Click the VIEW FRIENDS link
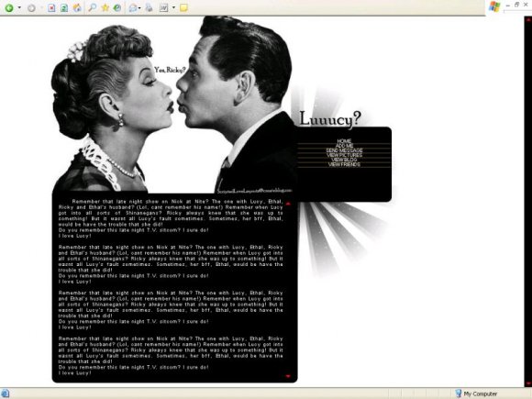This screenshot has width=532, height=399. point(344,164)
